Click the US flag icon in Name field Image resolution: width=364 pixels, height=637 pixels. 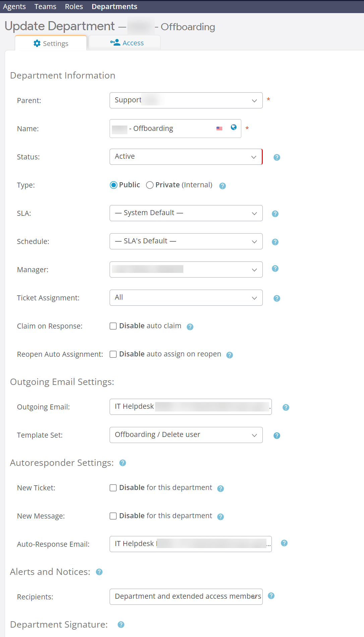(220, 129)
